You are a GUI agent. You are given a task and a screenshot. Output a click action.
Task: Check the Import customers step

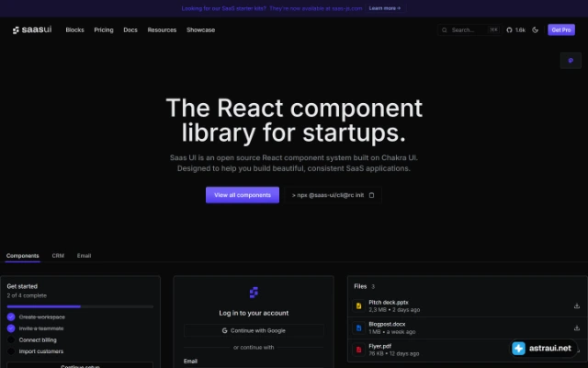coord(11,351)
